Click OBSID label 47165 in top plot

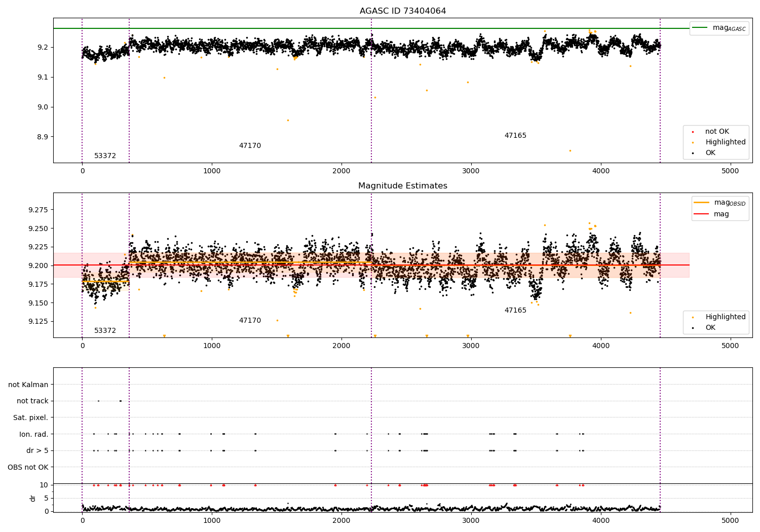point(515,136)
